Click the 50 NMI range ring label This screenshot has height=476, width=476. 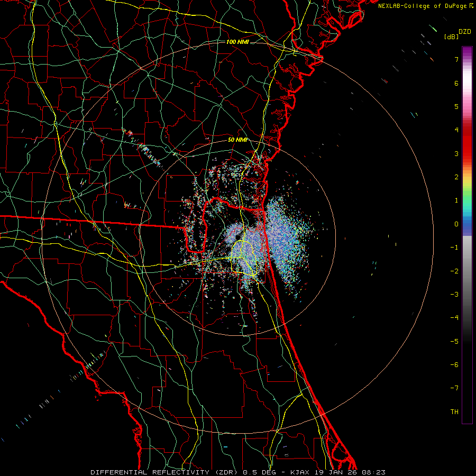(237, 140)
